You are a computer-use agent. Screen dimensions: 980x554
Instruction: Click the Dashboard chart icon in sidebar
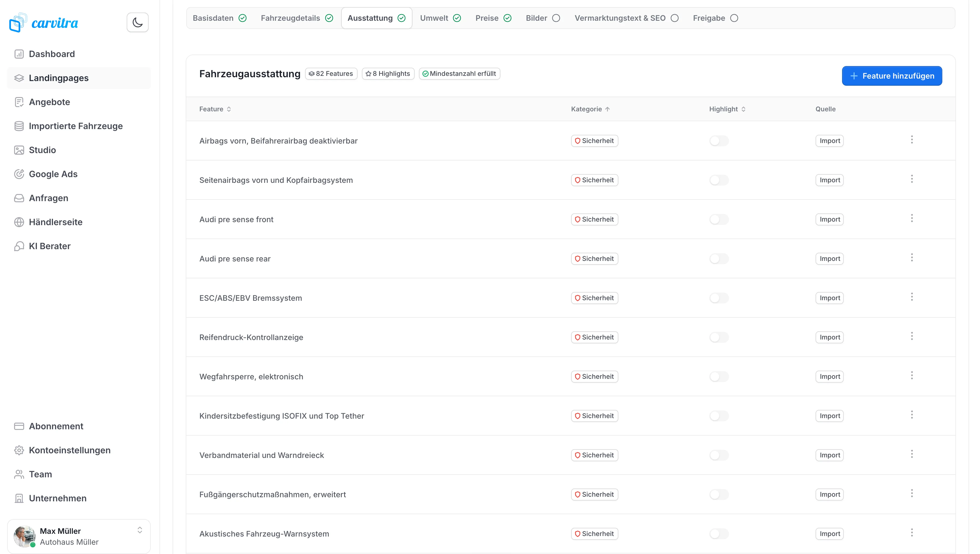click(x=19, y=54)
